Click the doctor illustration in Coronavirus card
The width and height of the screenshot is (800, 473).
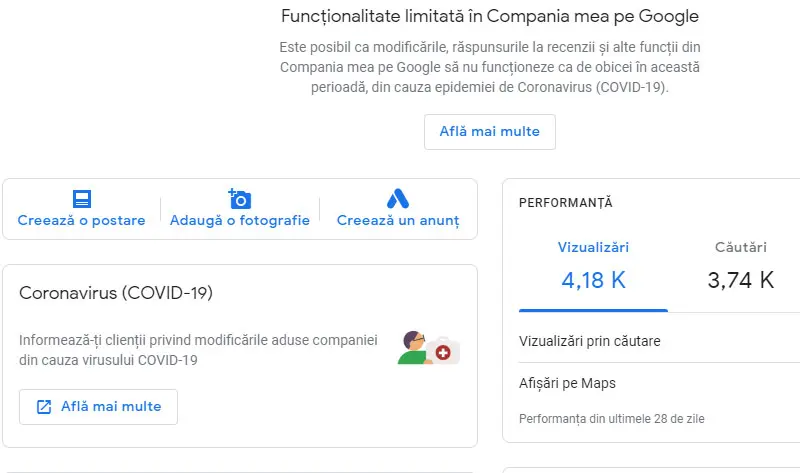coord(429,348)
